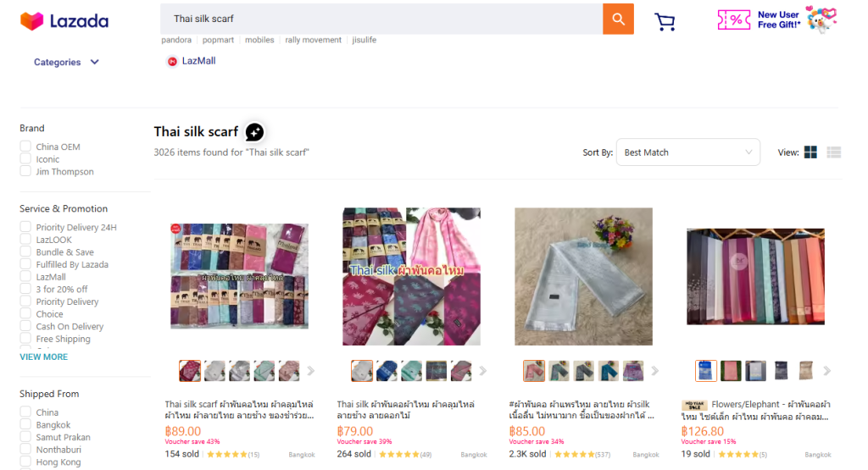This screenshot has height=470, width=868.
Task: Go to the Lazada home logo
Action: pyautogui.click(x=64, y=21)
